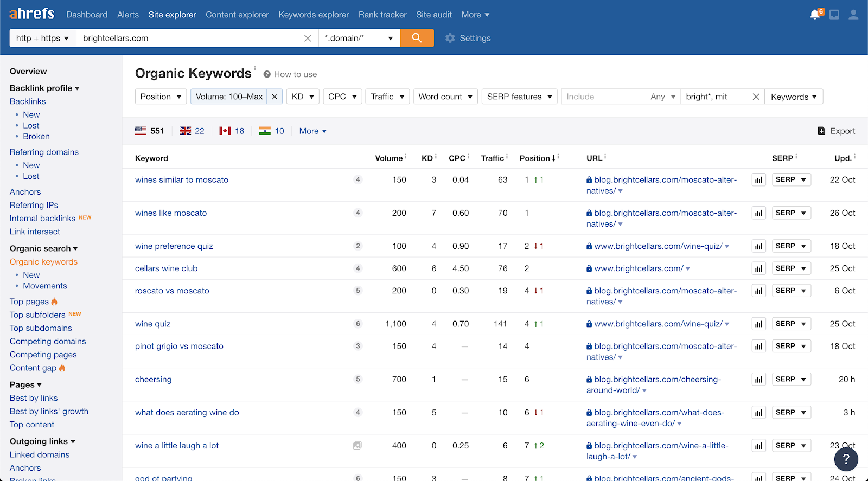
Task: Open the user account profile icon
Action: coord(853,15)
